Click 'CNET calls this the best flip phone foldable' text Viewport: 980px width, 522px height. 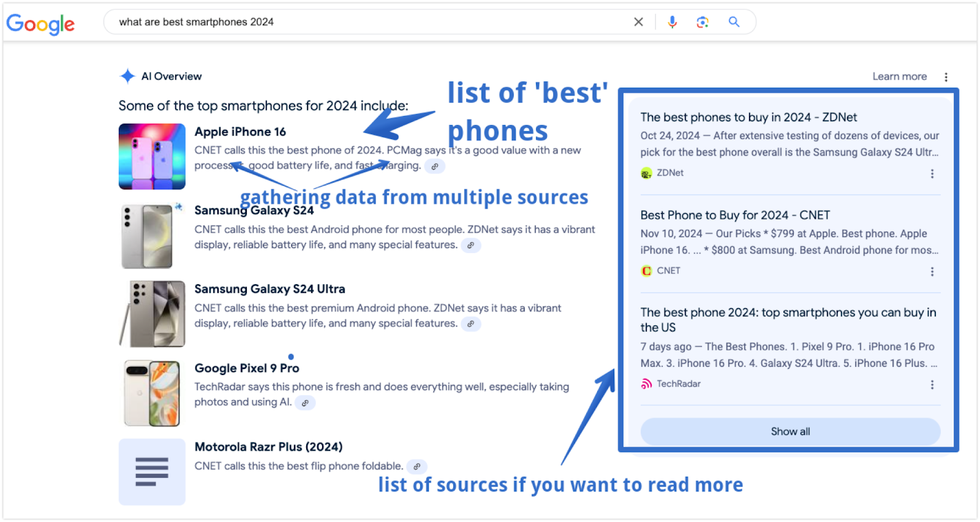pyautogui.click(x=299, y=466)
